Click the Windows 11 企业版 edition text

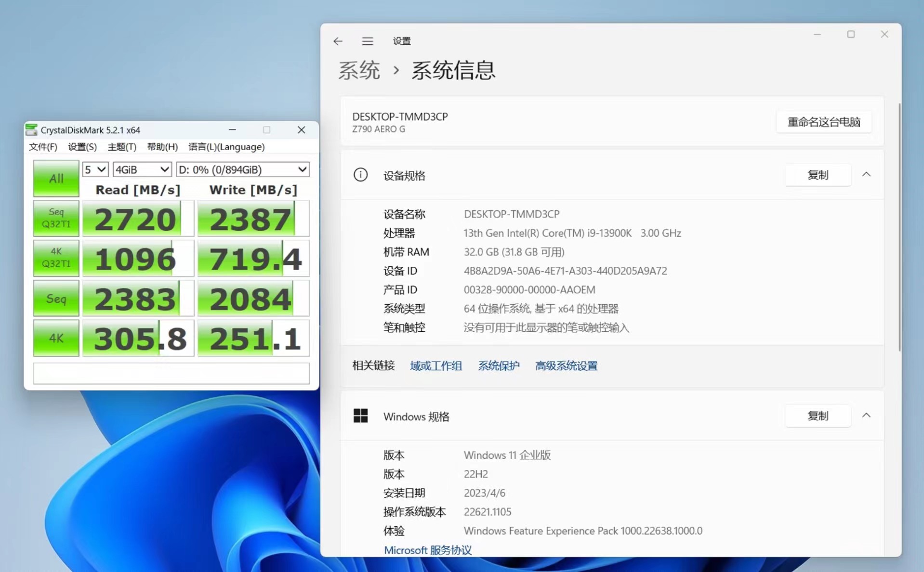click(x=507, y=455)
